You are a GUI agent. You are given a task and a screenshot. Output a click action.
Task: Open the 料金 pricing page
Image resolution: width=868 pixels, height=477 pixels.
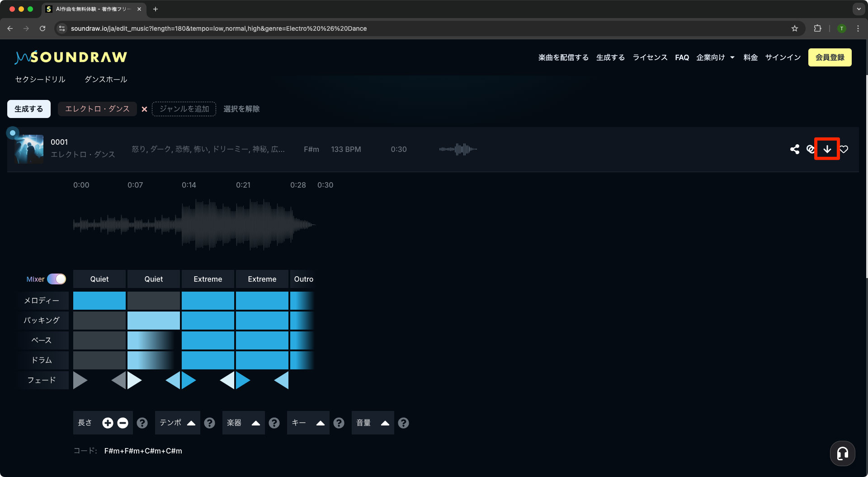tap(750, 57)
